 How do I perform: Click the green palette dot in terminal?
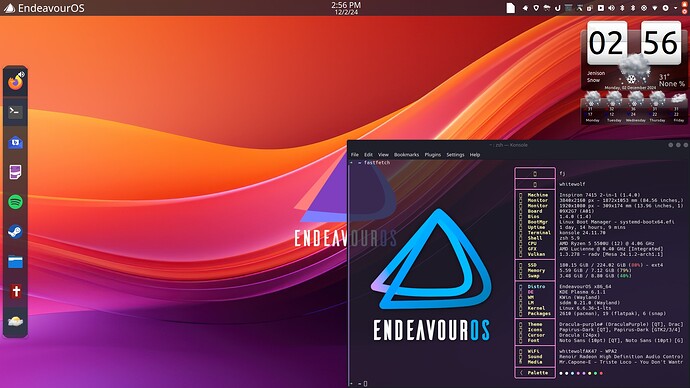point(595,373)
